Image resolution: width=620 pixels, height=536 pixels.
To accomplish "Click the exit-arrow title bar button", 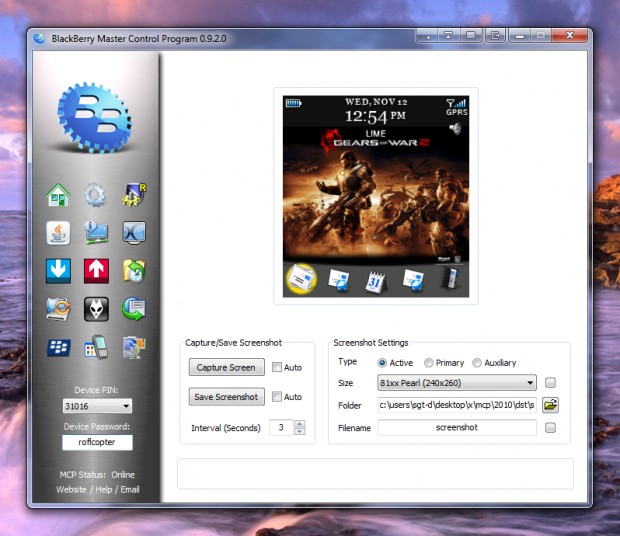I will click(x=495, y=36).
